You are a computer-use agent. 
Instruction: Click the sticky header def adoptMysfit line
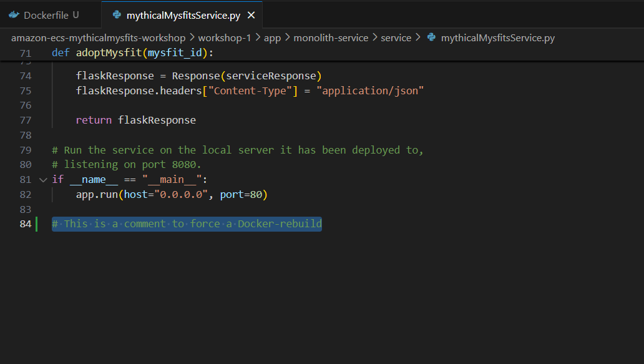133,53
